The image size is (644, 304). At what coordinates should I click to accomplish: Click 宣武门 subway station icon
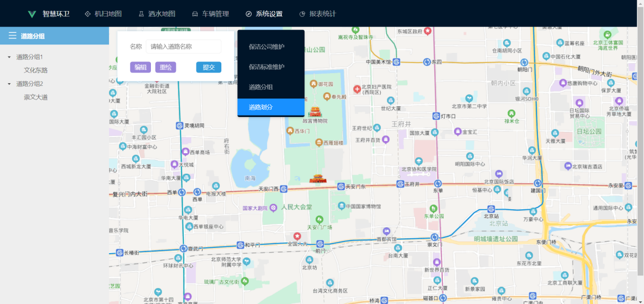click(x=185, y=247)
